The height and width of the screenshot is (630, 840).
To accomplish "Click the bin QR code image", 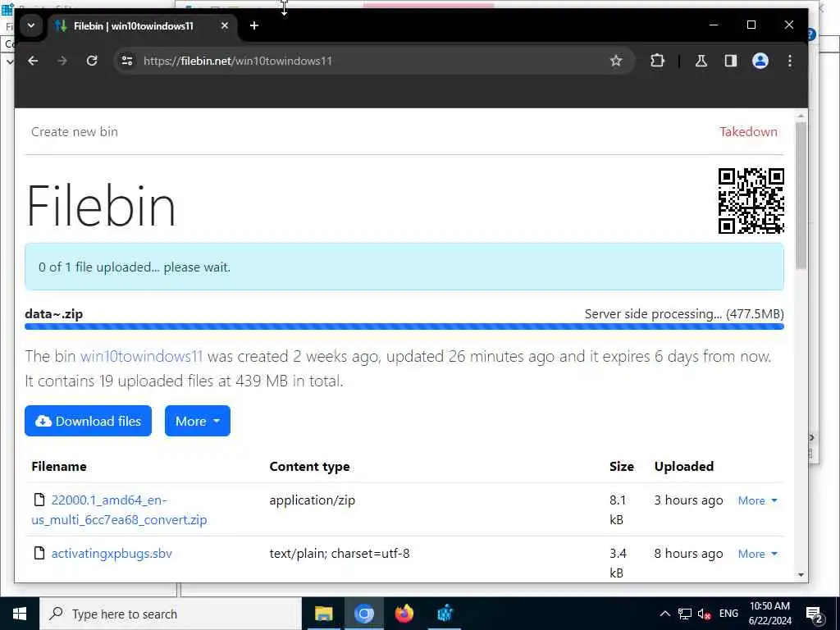I will 751,201.
